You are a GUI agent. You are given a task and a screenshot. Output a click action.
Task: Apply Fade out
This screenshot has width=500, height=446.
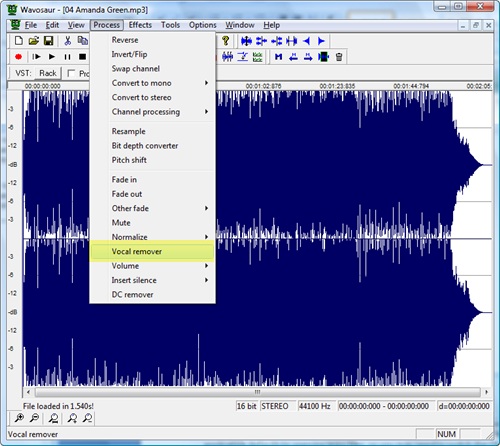point(152,194)
